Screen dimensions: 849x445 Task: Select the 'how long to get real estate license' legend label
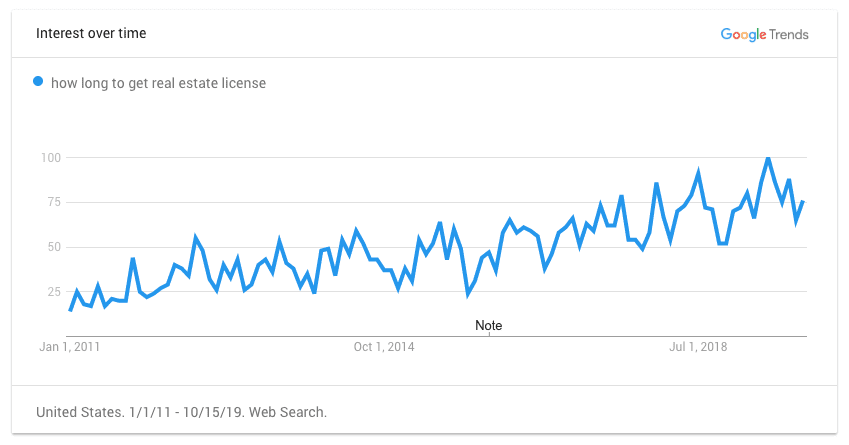(158, 83)
